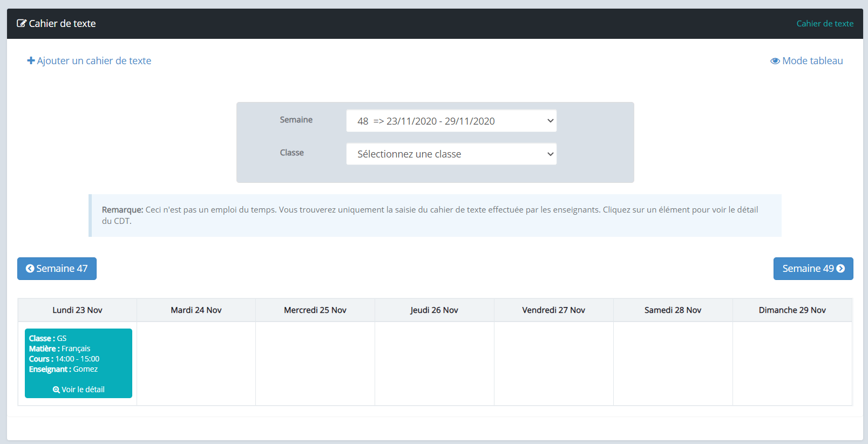Open Ajouter un cahier de texte link
This screenshot has height=444, width=868.
(93, 61)
